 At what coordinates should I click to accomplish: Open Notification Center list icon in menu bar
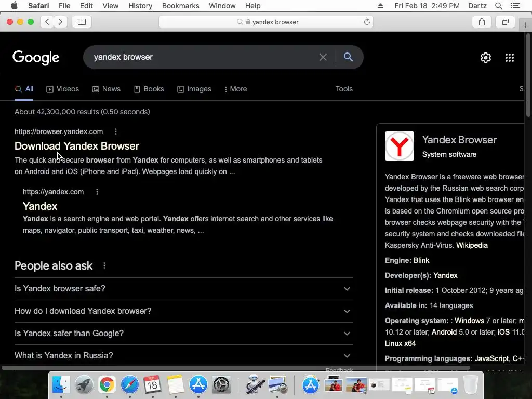click(x=515, y=6)
